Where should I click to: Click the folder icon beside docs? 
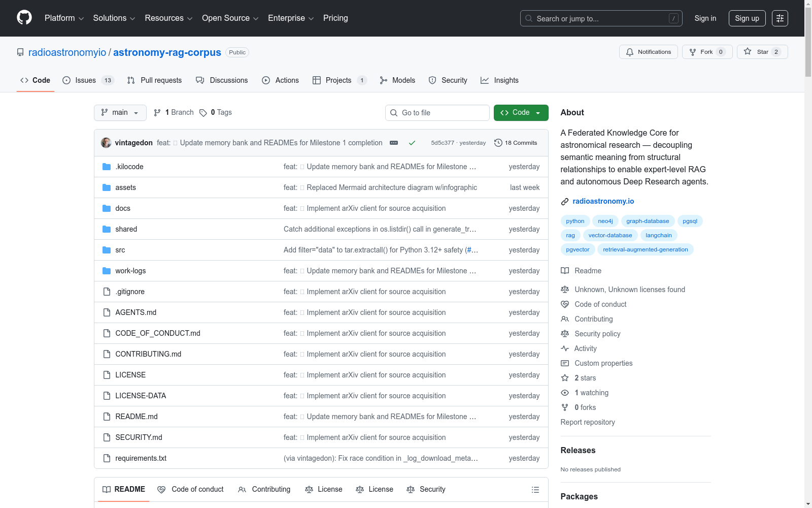click(107, 208)
